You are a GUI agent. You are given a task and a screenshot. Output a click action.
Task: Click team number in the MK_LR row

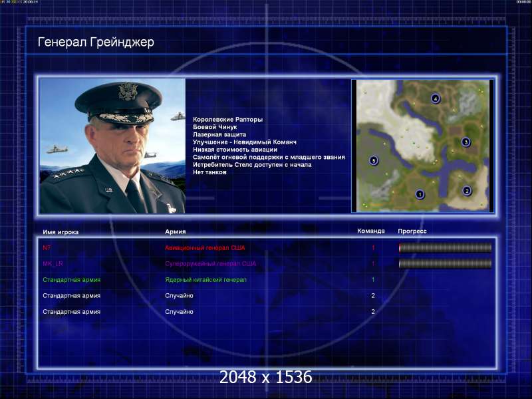tap(373, 263)
